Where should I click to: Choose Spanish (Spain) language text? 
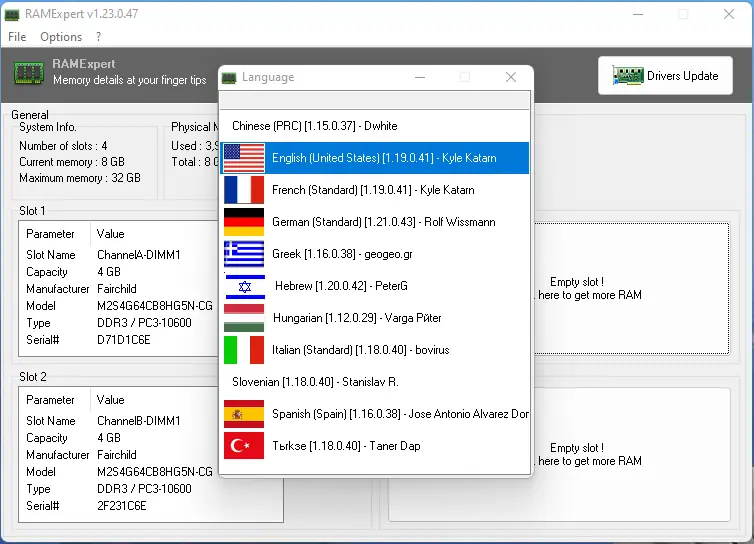(400, 414)
